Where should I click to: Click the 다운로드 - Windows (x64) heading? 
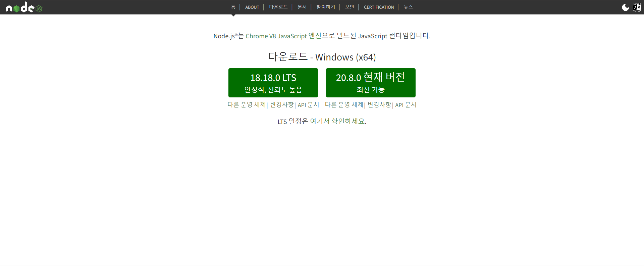click(322, 57)
